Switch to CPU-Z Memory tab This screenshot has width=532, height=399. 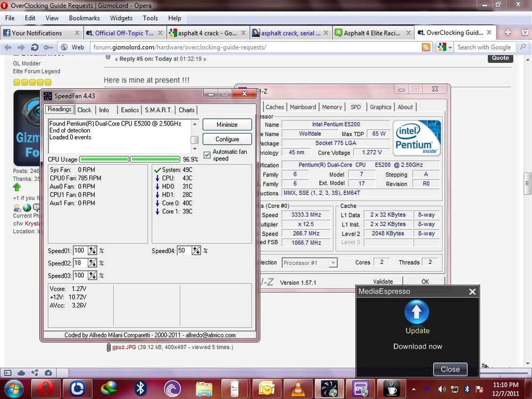[x=332, y=107]
